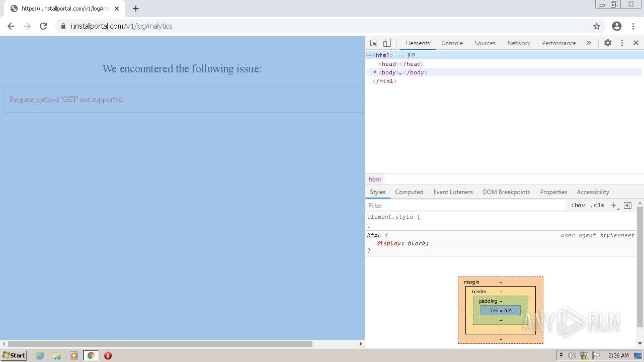Click the box model margin label
The width and height of the screenshot is (644, 362).
471,282
